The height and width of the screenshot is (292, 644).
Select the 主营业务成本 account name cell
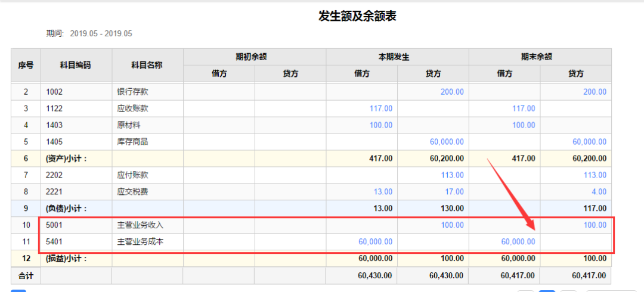coord(141,242)
